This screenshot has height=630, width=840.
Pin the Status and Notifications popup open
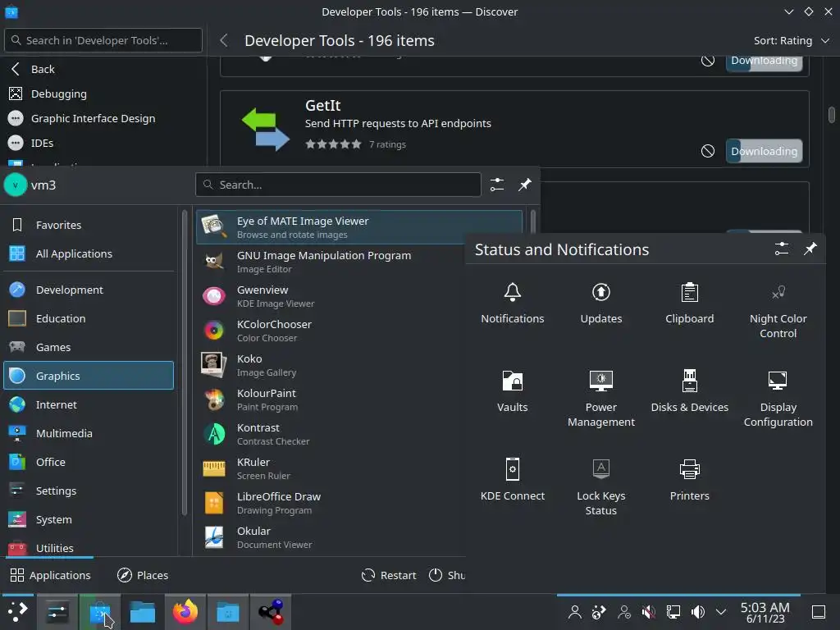coord(810,249)
